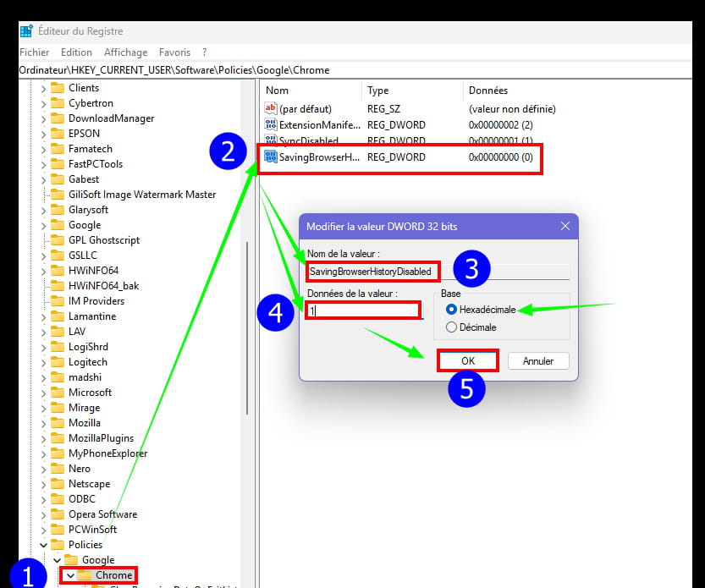Click the Nom column header
The image size is (705, 588).
tap(277, 91)
